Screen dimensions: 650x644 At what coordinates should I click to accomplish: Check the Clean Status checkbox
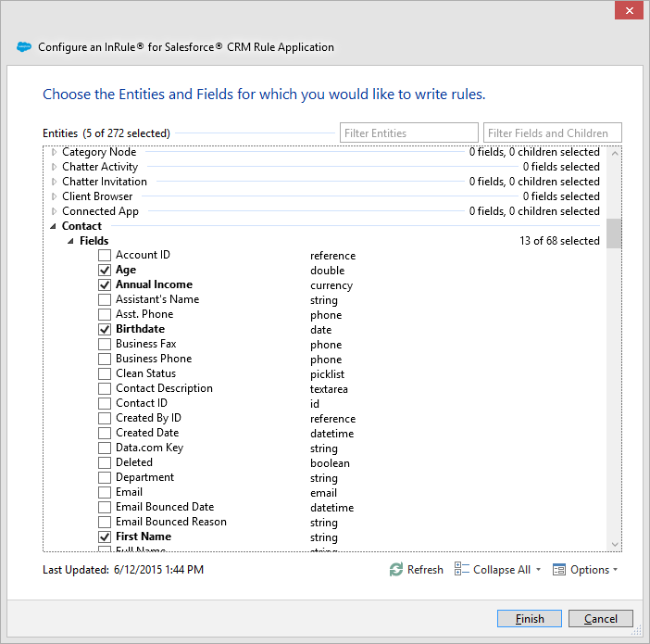[105, 373]
